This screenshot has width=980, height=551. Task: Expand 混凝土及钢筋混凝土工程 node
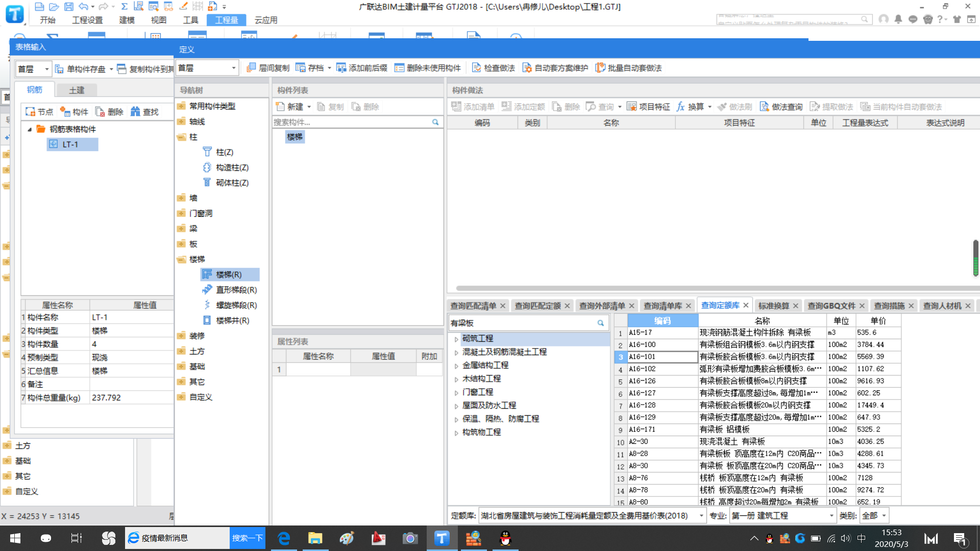pos(456,352)
